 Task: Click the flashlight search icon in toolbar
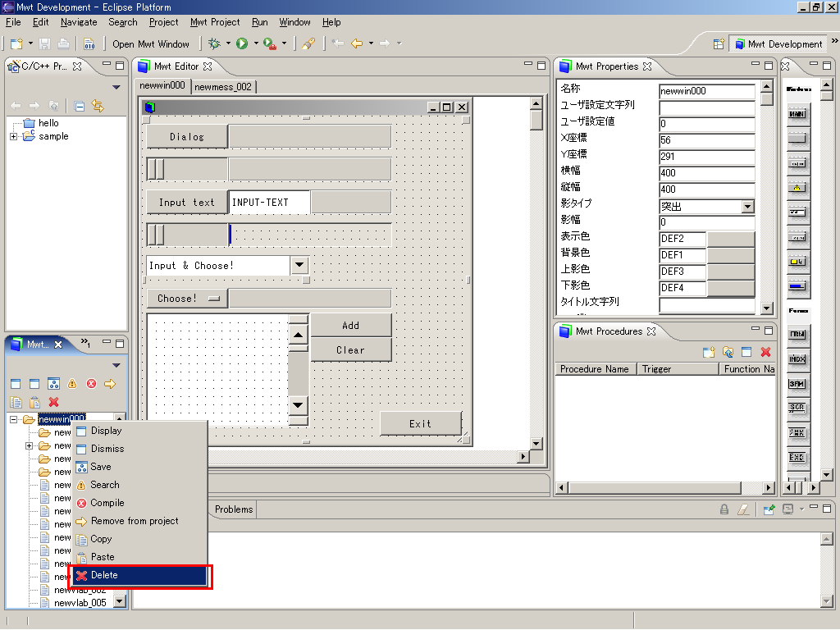308,43
